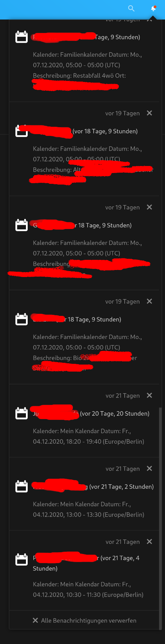Dismiss second notification from vor 19 Tagen
The image size is (165, 644).
[x=149, y=113]
